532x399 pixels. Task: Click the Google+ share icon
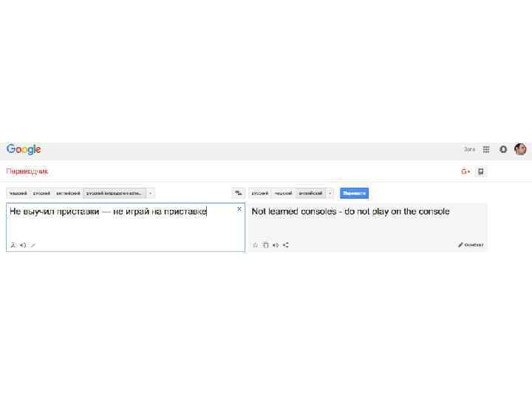click(465, 171)
